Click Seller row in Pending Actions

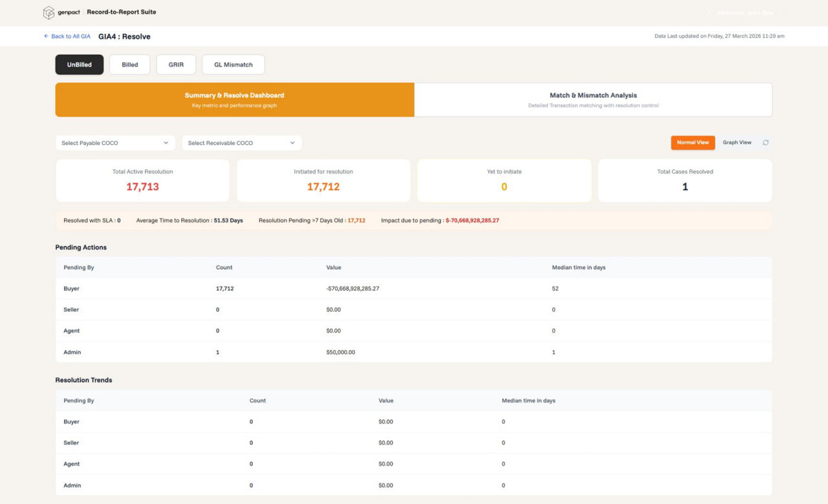[414, 310]
